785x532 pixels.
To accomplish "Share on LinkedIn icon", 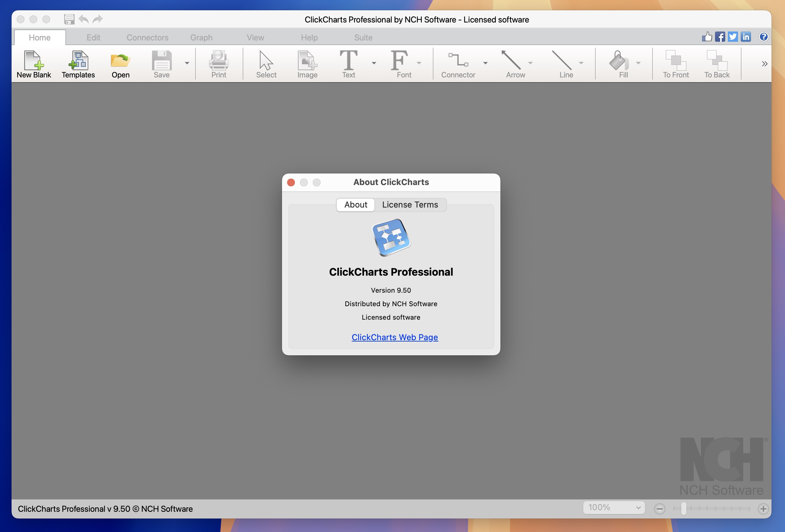I will tap(746, 37).
